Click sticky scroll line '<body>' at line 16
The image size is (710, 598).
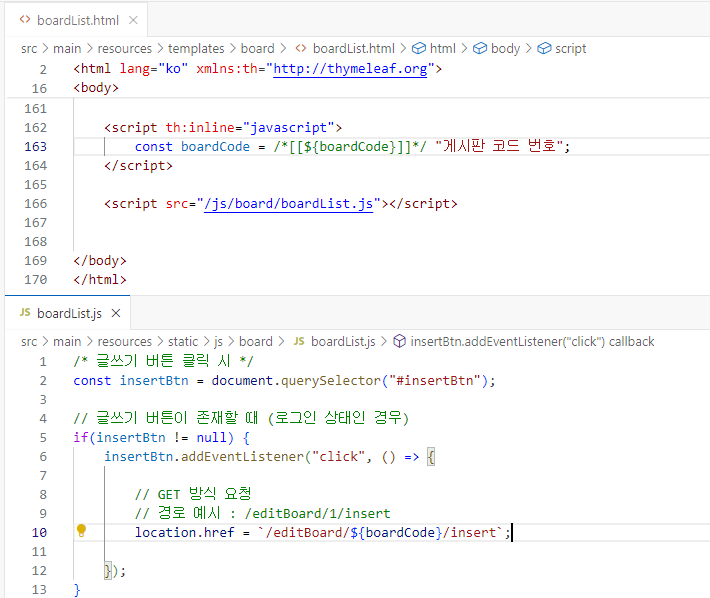point(96,88)
